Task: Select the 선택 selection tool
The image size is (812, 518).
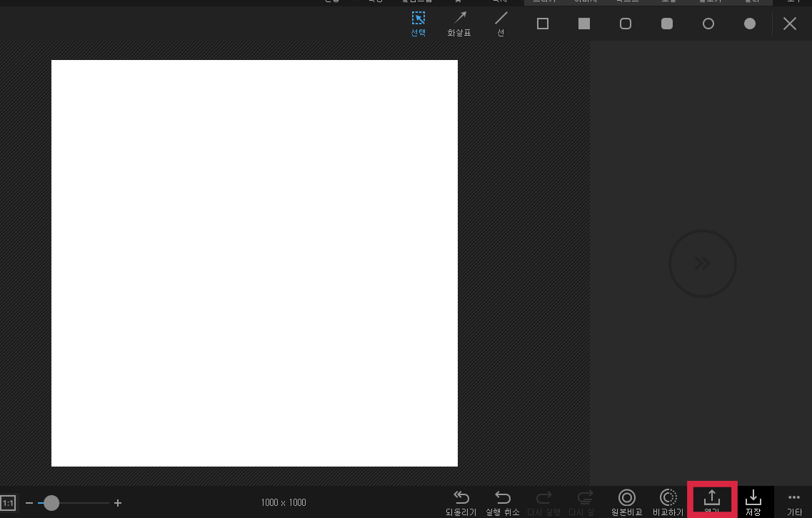Action: tap(418, 24)
